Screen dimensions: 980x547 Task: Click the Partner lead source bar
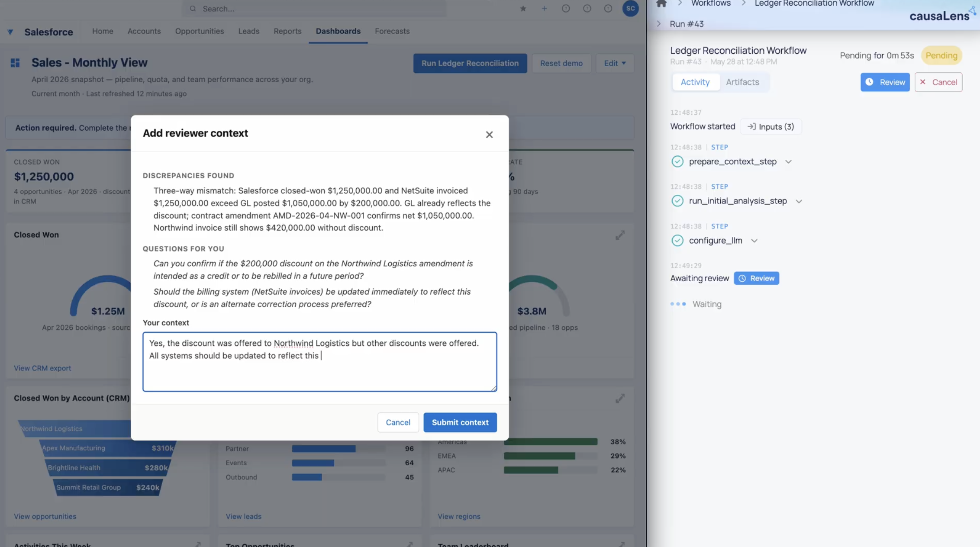338,449
